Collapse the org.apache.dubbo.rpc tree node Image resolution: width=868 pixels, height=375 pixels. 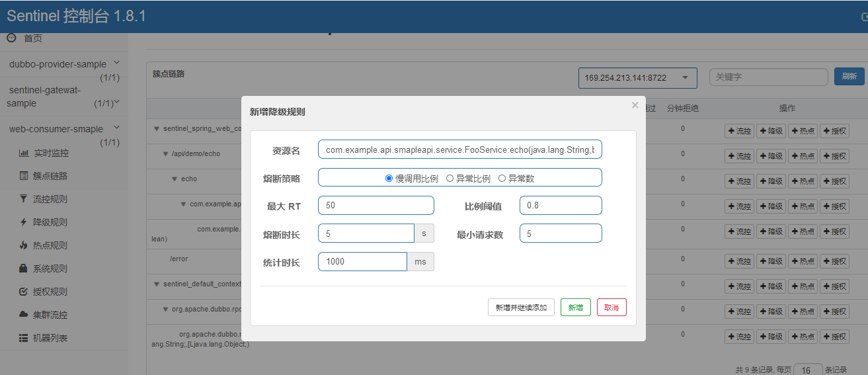tap(166, 309)
